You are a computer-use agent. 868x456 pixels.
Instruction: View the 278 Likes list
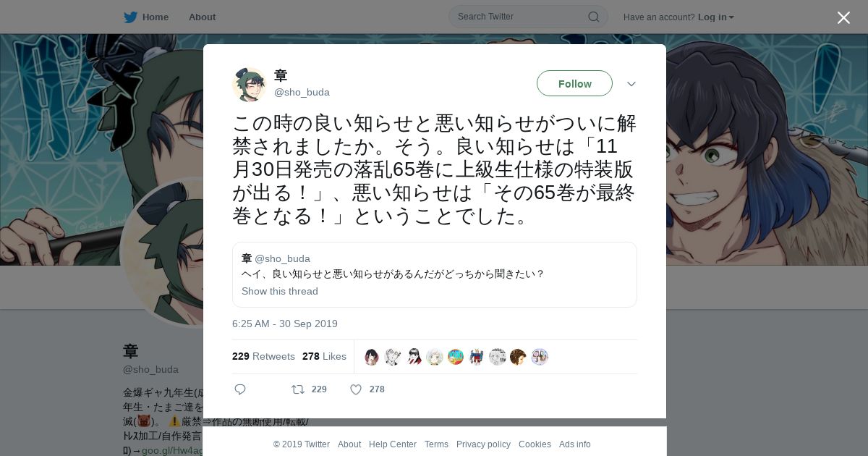tap(324, 356)
